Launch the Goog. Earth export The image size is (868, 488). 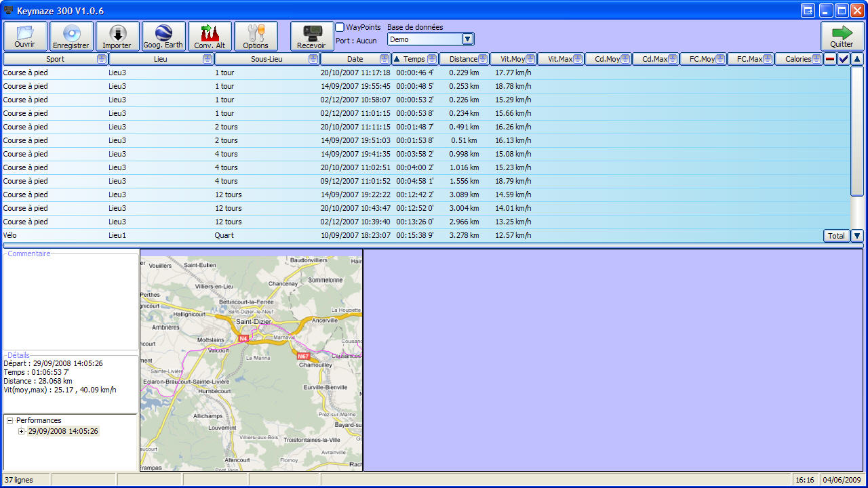(163, 36)
